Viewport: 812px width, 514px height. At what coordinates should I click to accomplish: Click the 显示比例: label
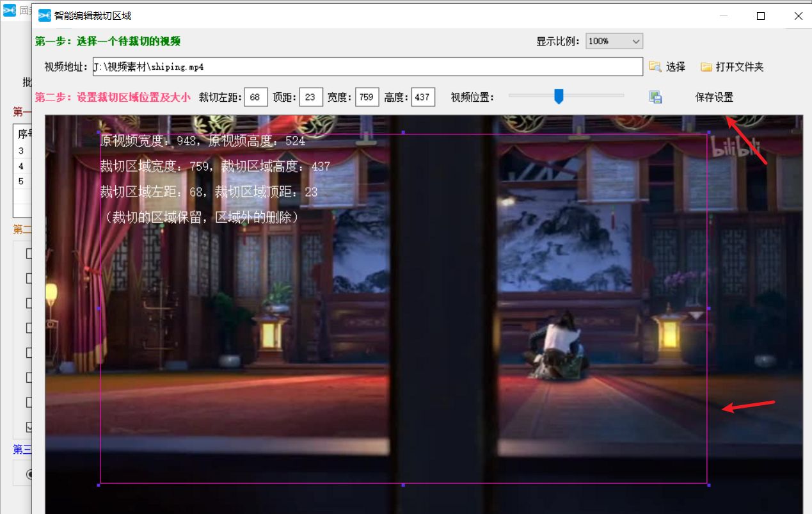pos(558,41)
